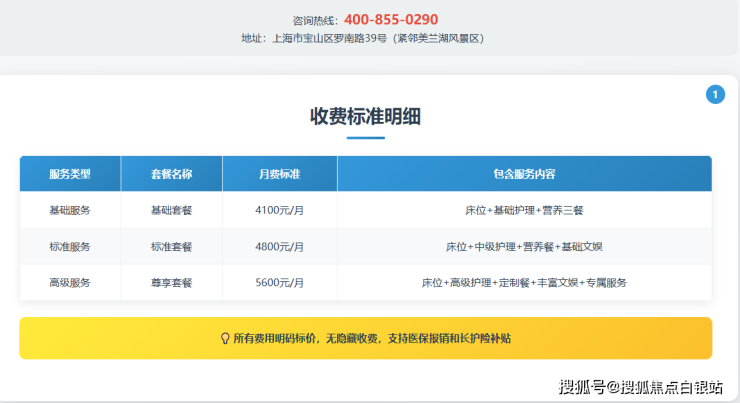Screen dimensions: 740x403
Task: Click the lightbulb icon in yellow banner
Action: pos(225,339)
